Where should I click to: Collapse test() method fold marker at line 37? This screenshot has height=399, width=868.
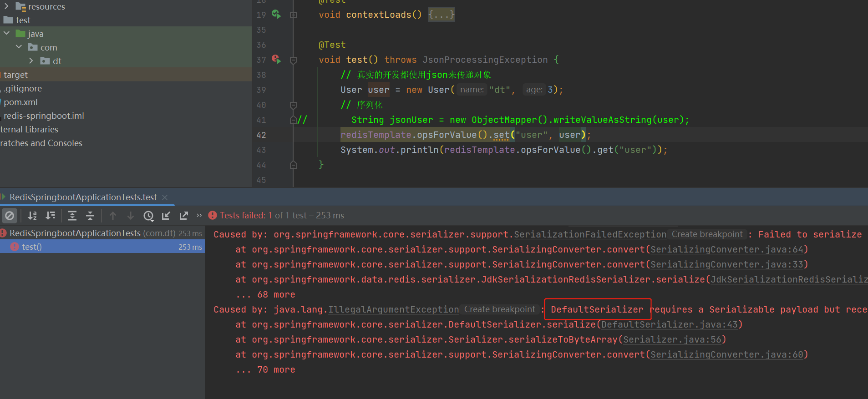click(x=294, y=60)
